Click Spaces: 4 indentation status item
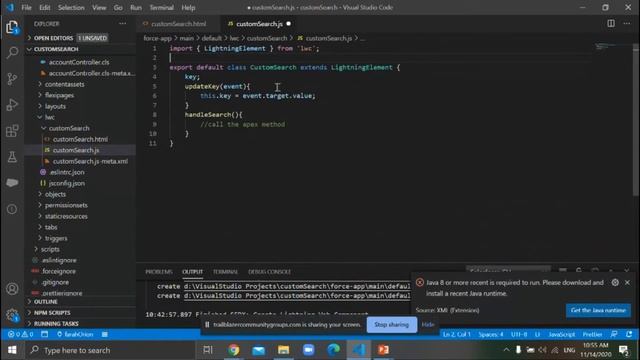Viewport: 640px width, 360px height. point(491,334)
